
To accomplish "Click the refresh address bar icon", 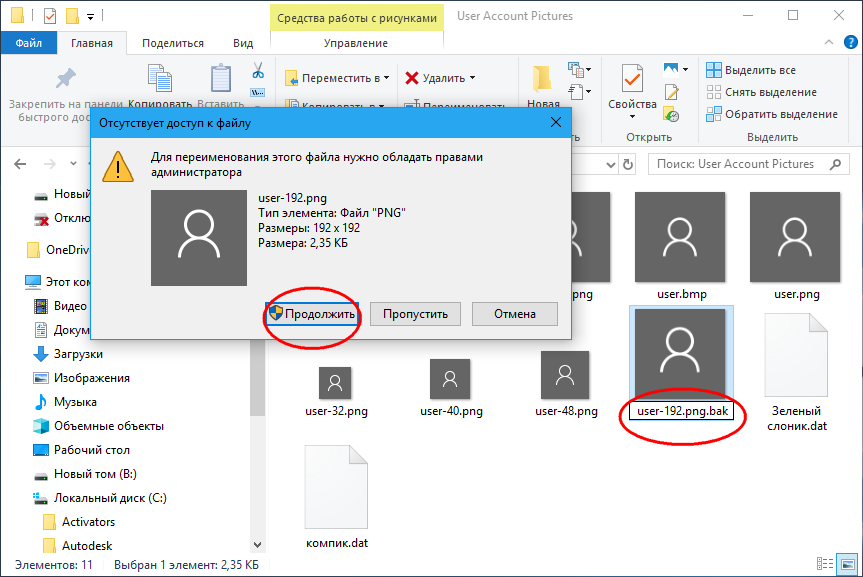I will [x=627, y=164].
